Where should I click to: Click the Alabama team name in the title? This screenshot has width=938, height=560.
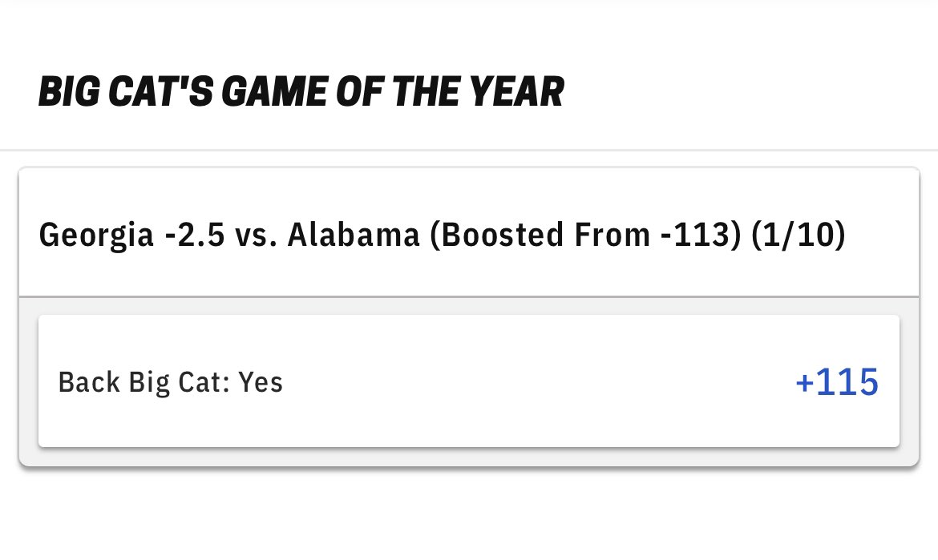[354, 234]
